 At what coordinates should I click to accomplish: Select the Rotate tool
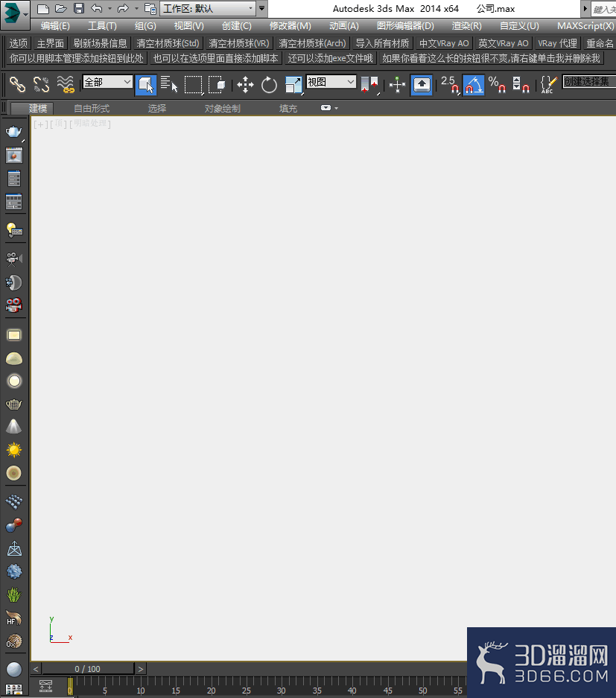[269, 85]
